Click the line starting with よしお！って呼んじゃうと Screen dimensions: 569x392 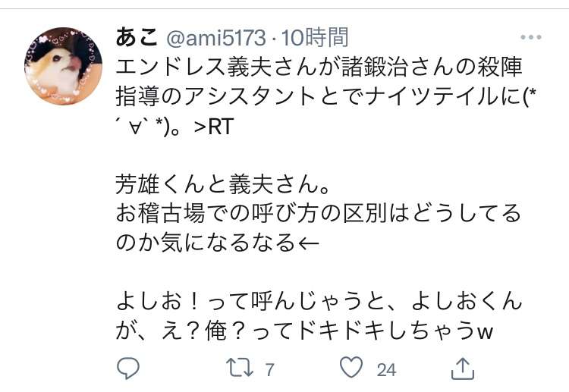(319, 301)
